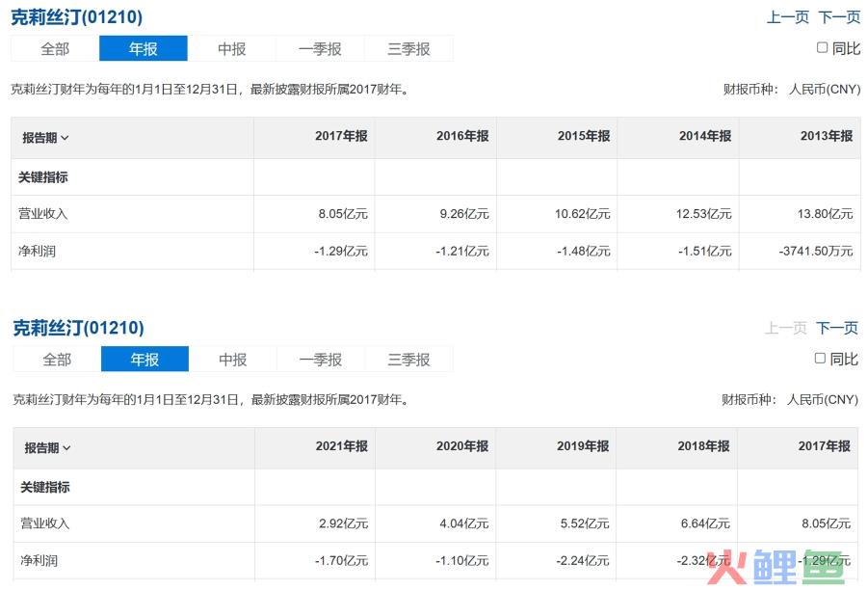Go to 下一页 in lower panel

click(x=837, y=328)
